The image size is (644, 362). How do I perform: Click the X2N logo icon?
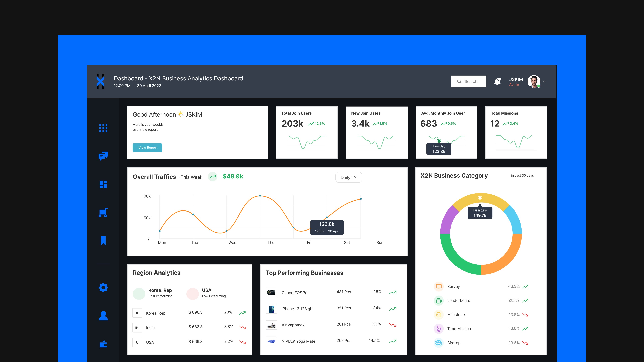point(100,81)
